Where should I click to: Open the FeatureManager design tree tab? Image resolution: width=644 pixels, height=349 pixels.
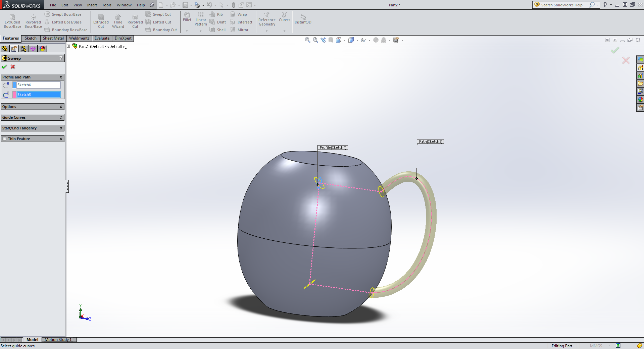pos(5,49)
